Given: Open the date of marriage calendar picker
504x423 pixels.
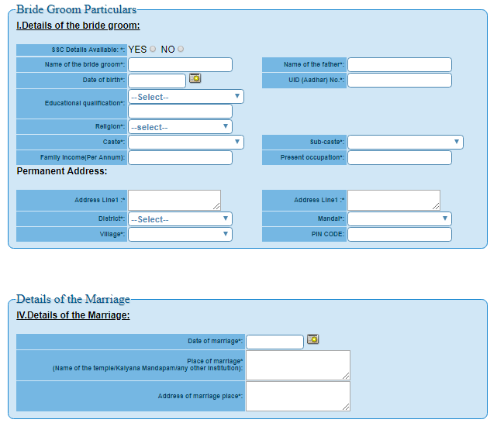Looking at the screenshot, I should tap(313, 339).
